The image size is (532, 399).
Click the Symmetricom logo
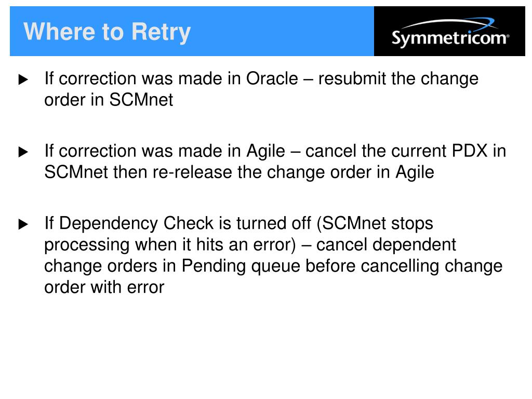click(450, 33)
